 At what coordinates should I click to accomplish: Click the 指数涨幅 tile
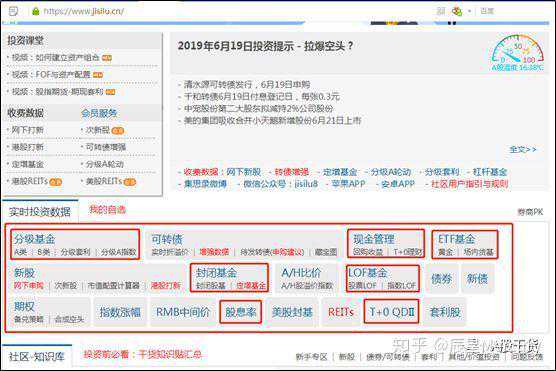120,312
